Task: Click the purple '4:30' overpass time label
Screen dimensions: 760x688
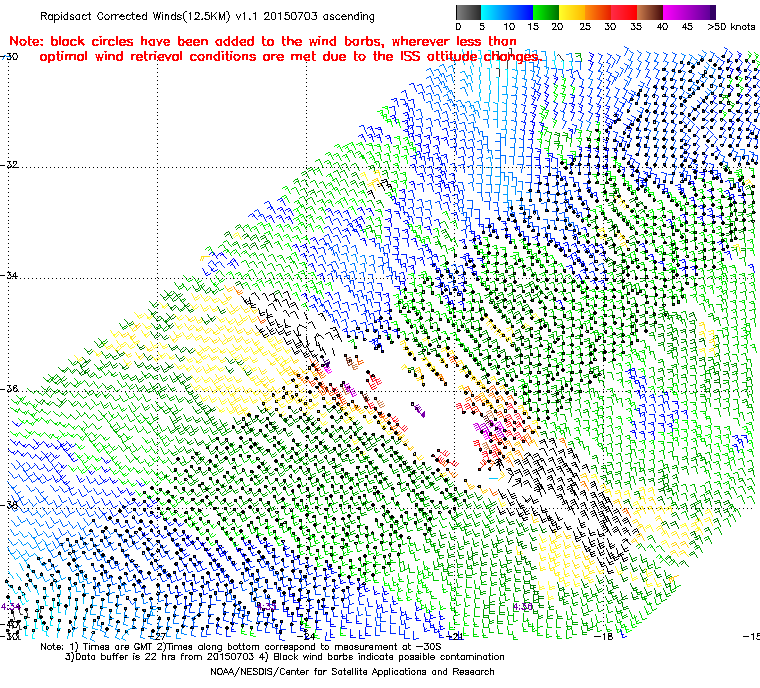Action: pos(523,607)
